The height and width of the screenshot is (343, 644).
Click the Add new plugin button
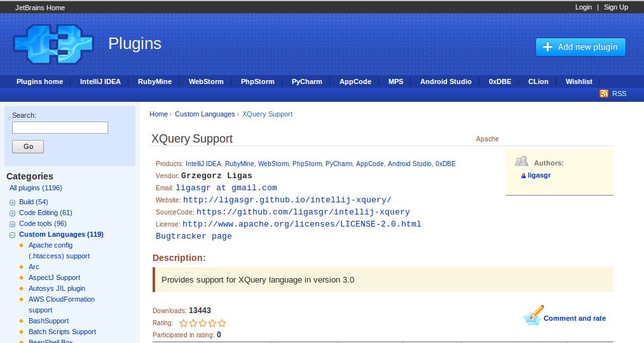coord(581,47)
